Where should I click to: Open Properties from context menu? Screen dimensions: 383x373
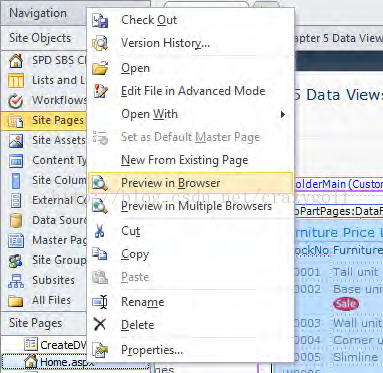coord(191,350)
